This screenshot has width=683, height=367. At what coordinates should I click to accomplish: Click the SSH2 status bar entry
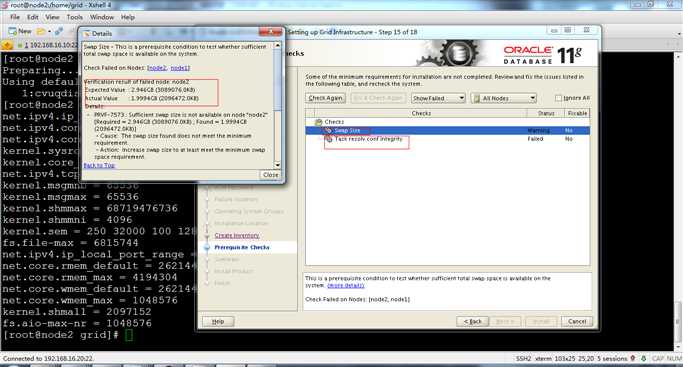(524, 359)
